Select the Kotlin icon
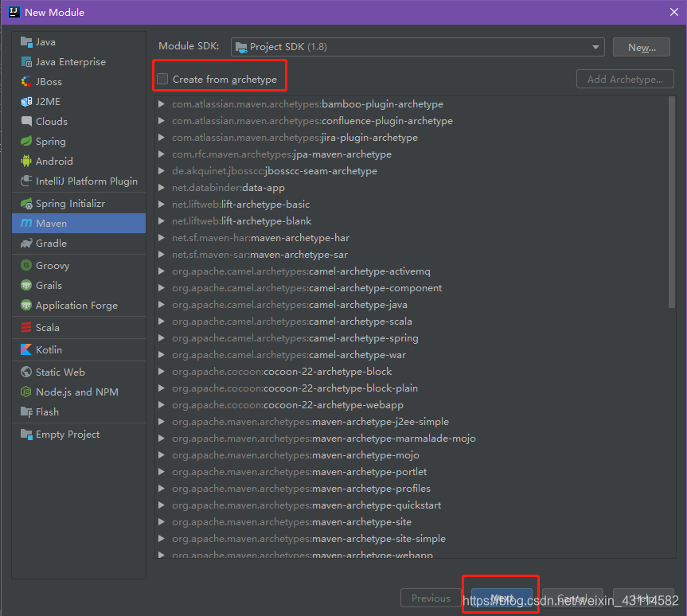 pyautogui.click(x=26, y=349)
